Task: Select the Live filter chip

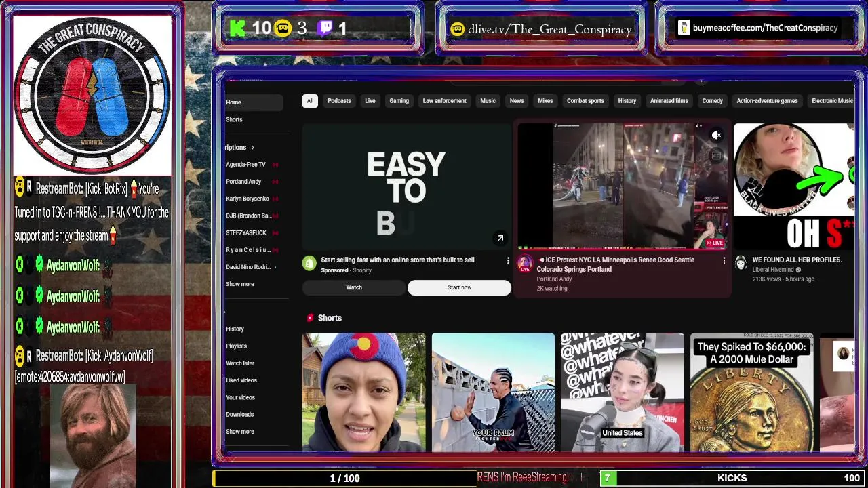Action: click(x=370, y=100)
